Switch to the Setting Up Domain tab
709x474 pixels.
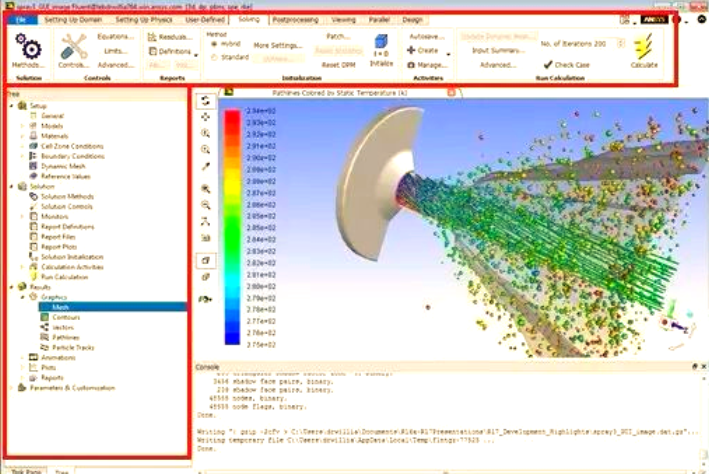[73, 20]
